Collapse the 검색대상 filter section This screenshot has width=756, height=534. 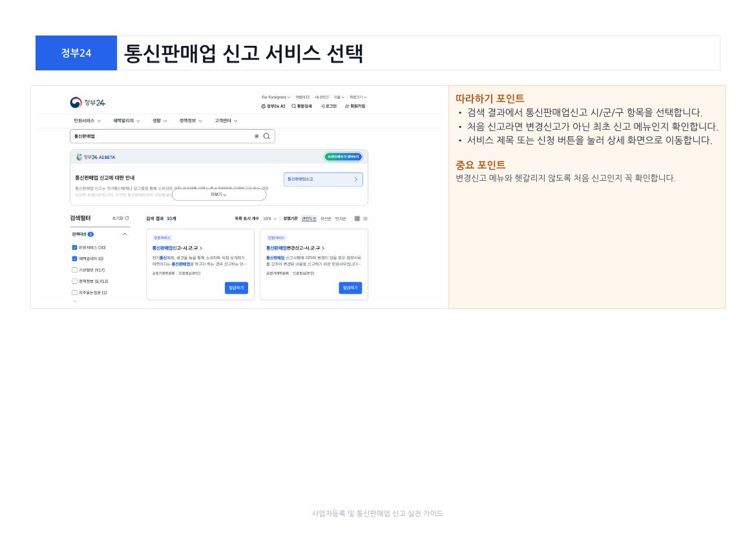(x=125, y=234)
